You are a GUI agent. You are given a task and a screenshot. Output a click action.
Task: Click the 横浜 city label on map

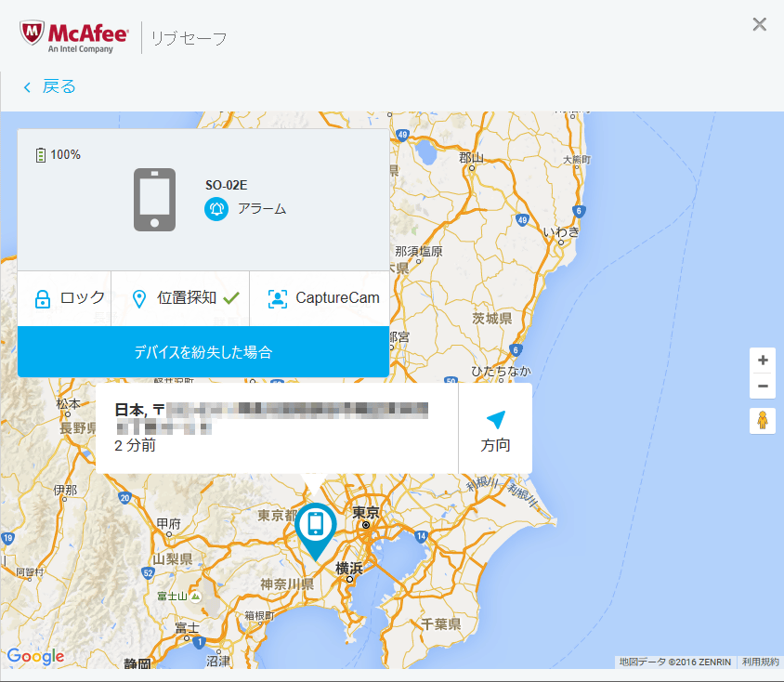[349, 569]
